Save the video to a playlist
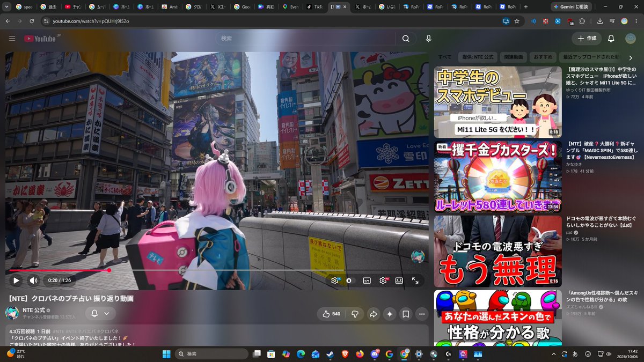 [406, 314]
